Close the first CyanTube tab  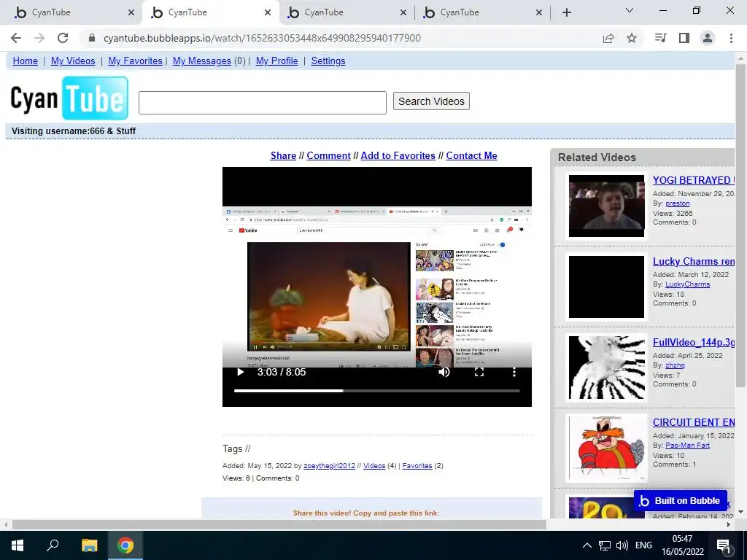pyautogui.click(x=131, y=12)
